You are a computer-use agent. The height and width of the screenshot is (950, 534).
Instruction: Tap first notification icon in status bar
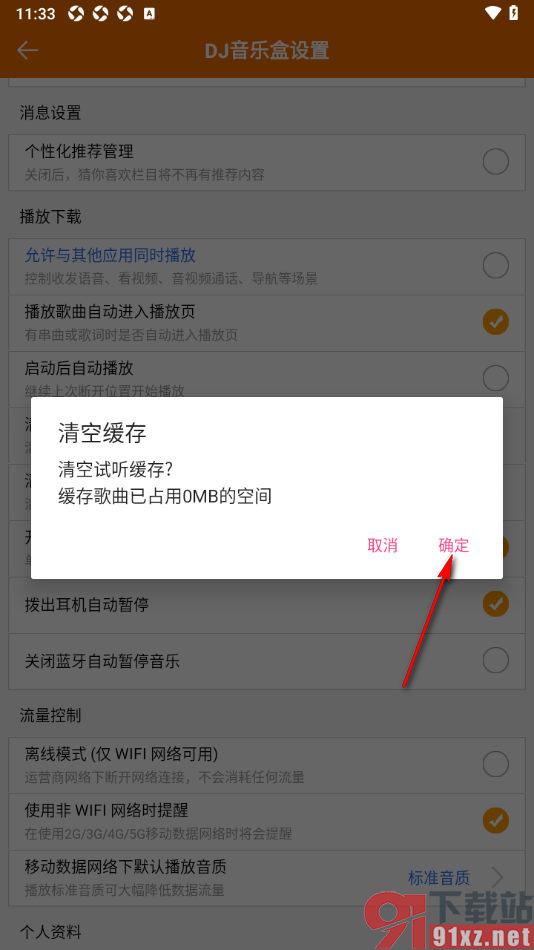[x=76, y=13]
